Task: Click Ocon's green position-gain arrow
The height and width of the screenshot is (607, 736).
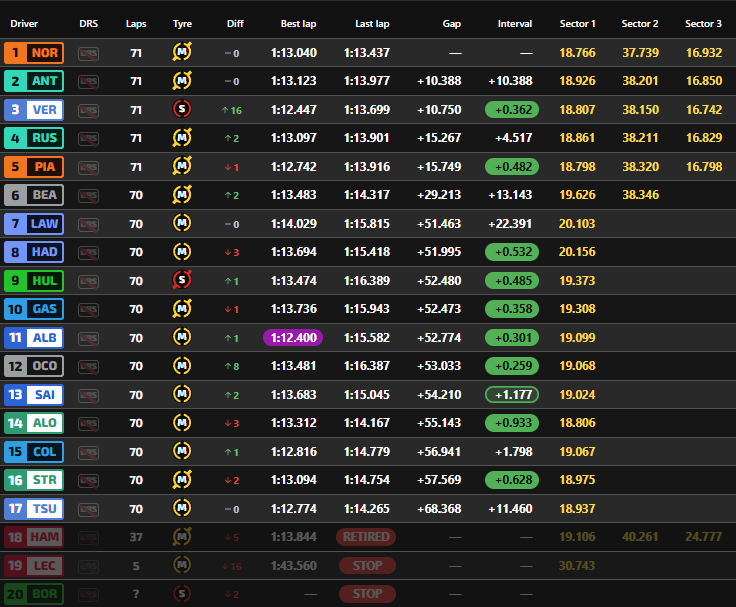Action: pyautogui.click(x=226, y=366)
